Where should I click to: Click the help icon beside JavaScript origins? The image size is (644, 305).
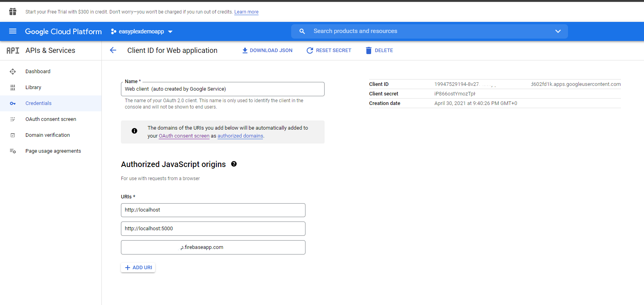tap(234, 164)
